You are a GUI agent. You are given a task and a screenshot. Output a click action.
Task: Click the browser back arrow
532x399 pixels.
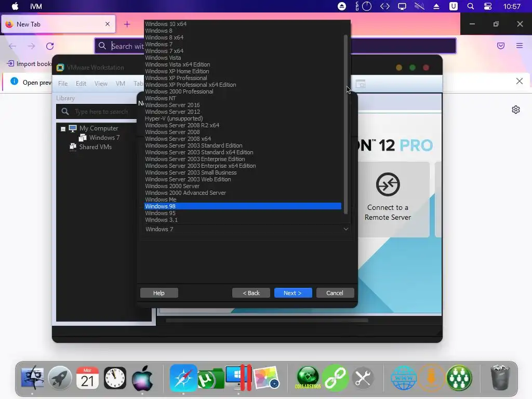point(12,46)
